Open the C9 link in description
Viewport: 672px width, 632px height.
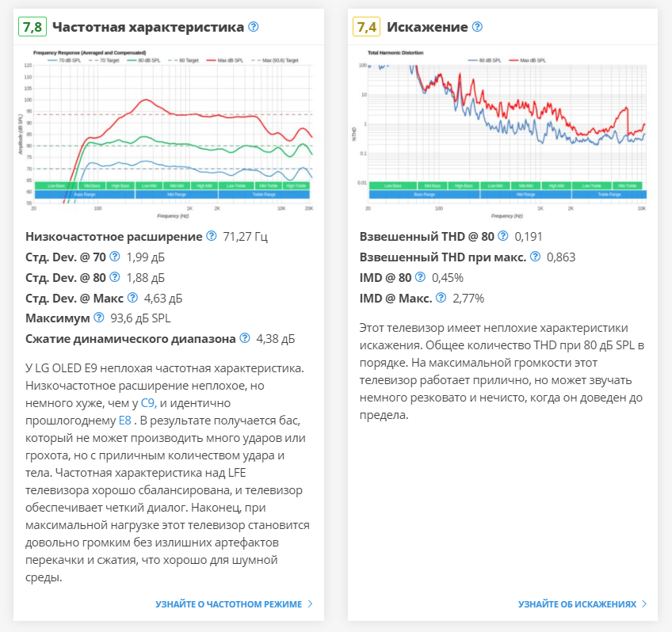(148, 403)
